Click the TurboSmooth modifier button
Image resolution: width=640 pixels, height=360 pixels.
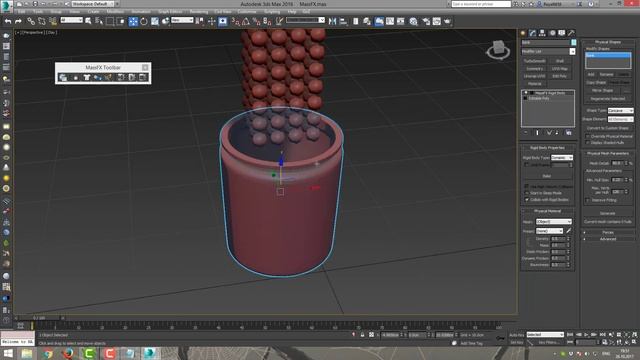(535, 61)
